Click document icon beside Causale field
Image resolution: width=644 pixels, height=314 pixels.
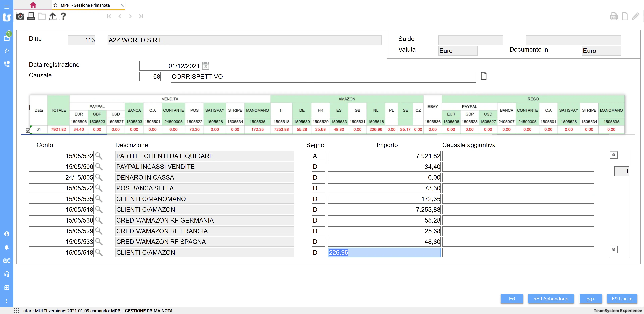(484, 76)
